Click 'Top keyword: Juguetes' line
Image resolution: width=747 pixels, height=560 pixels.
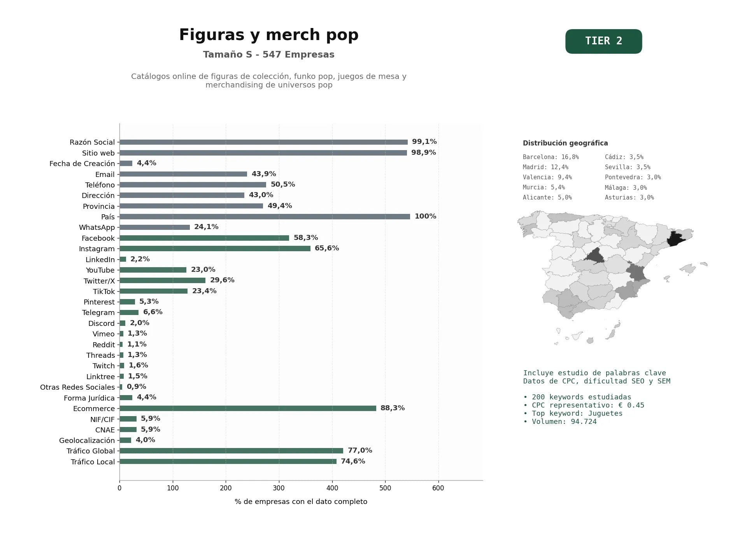click(x=573, y=413)
